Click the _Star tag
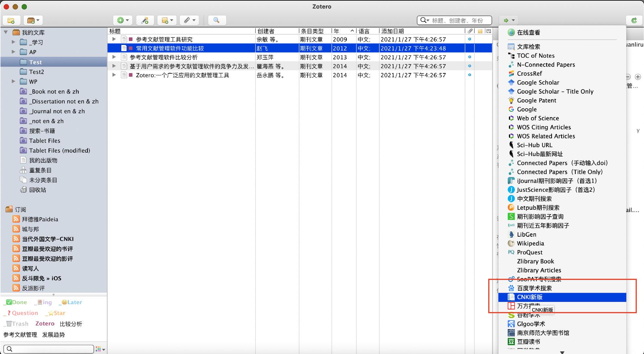Image resolution: width=644 pixels, height=354 pixels. [55, 313]
